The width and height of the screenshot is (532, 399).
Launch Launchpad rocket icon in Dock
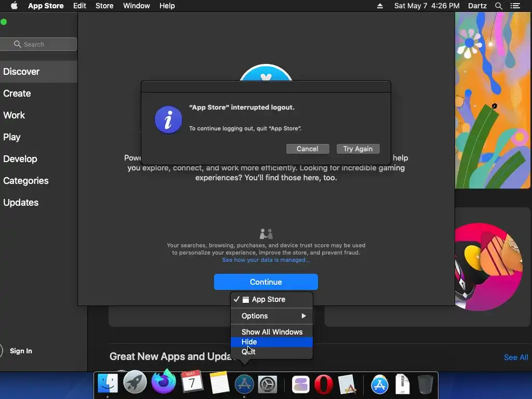[135, 382]
